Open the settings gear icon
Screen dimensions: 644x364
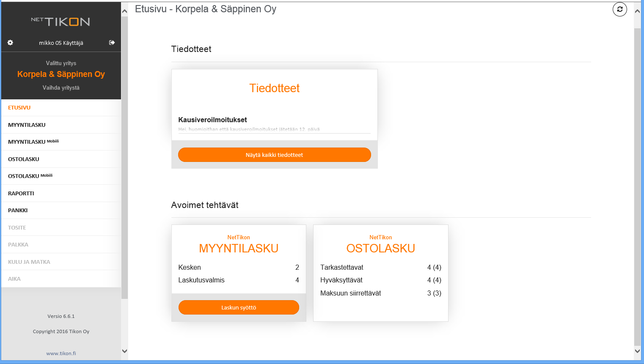pos(10,43)
